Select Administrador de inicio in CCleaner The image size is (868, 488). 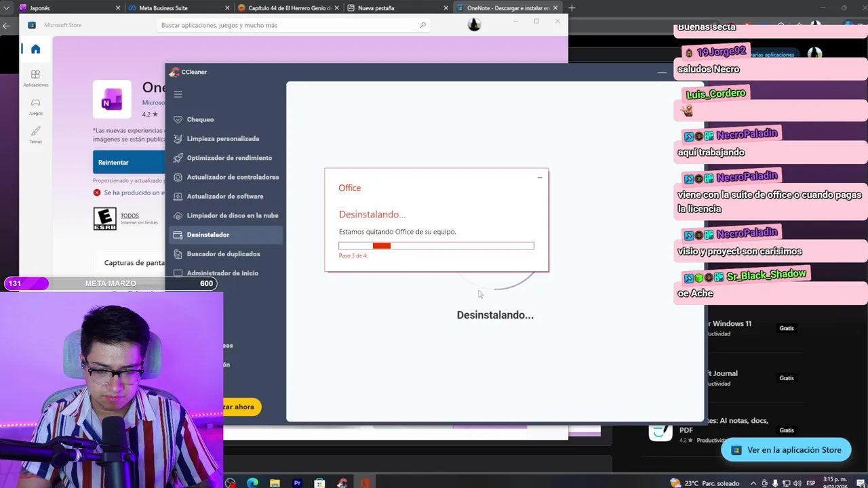click(x=225, y=272)
